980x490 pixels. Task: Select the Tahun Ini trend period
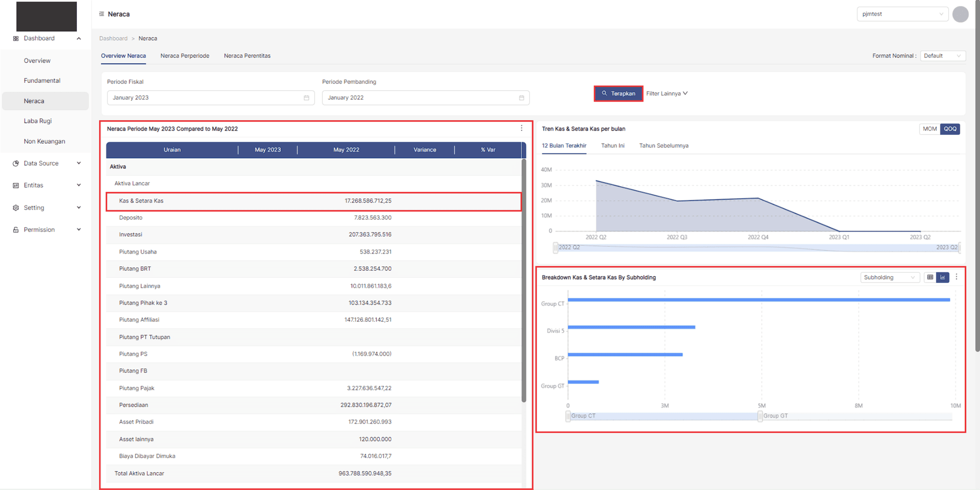[612, 146]
